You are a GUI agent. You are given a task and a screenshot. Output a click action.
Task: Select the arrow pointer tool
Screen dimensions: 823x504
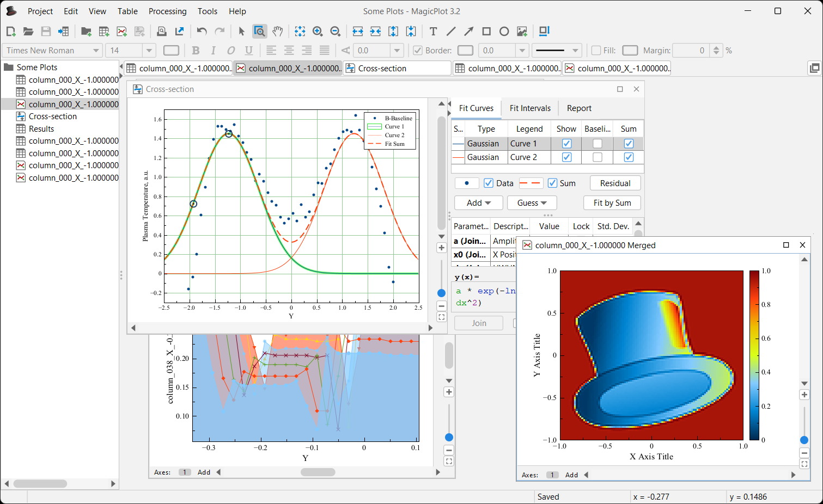[242, 32]
